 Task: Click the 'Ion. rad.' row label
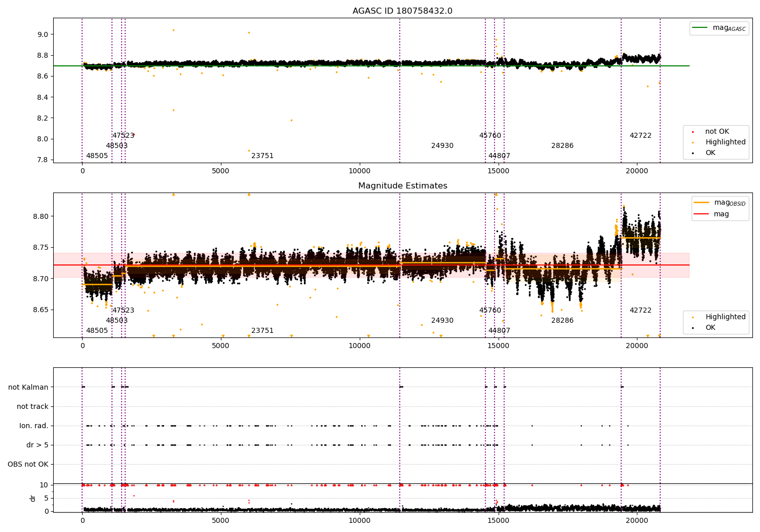(34, 426)
